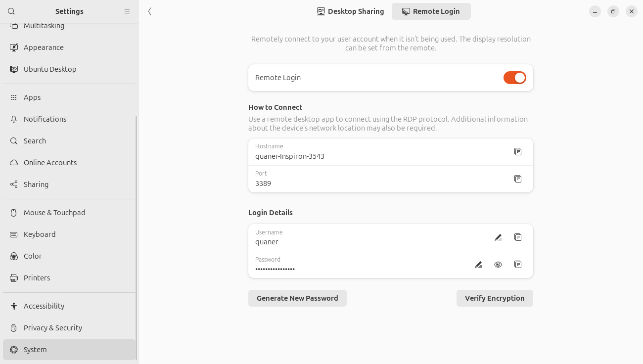Screen dimensions: 643x364
Task: Copy the password to clipboard
Action: tap(518, 265)
